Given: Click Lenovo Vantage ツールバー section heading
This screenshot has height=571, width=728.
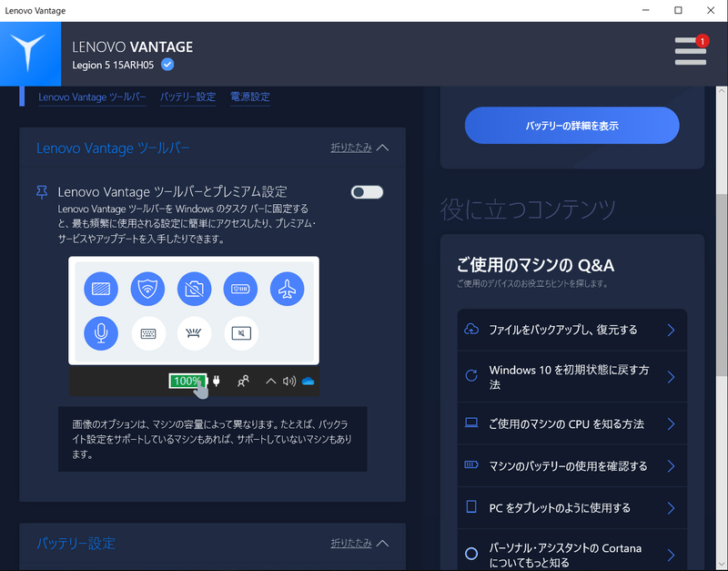Looking at the screenshot, I should click(x=113, y=148).
